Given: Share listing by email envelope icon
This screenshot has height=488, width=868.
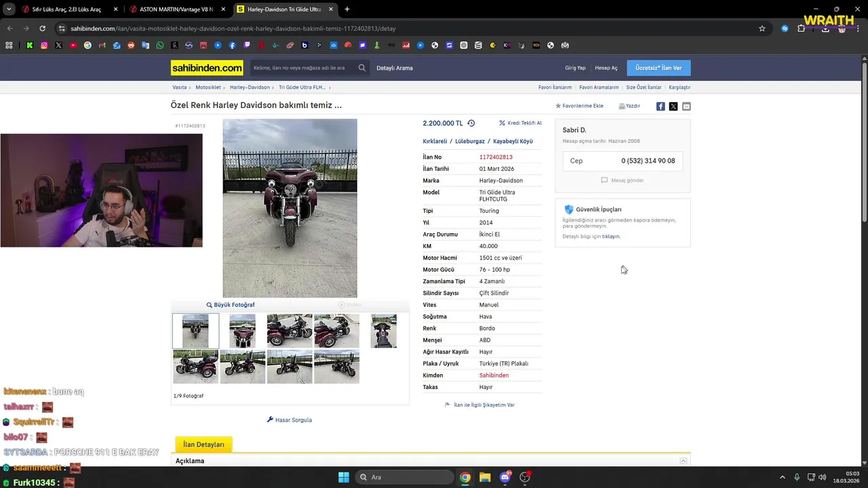Looking at the screenshot, I should click(x=686, y=106).
